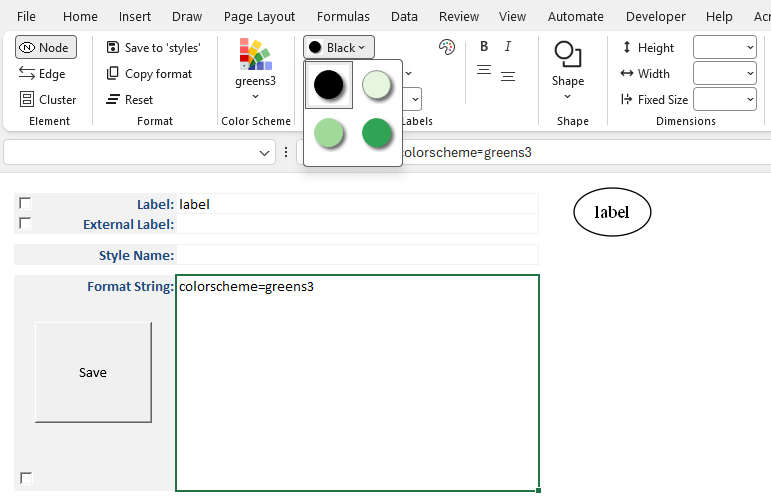Switch to the Insert tab
The image size is (771, 503).
tap(135, 17)
